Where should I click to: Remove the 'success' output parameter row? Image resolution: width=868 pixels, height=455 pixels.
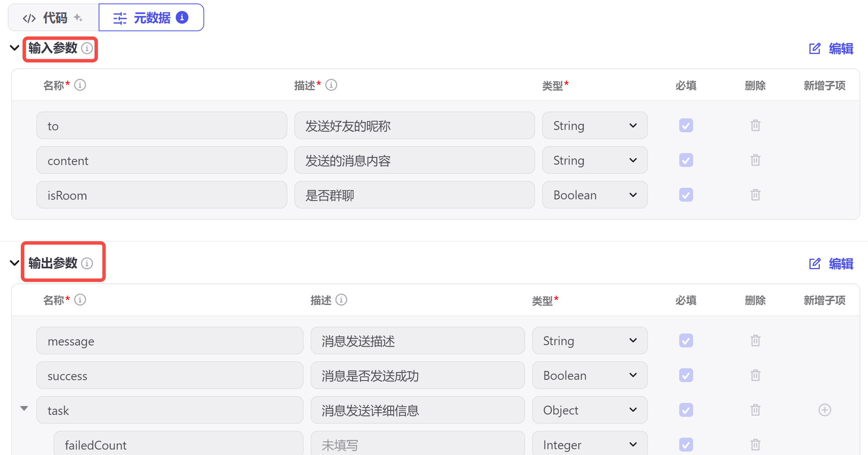pos(755,376)
